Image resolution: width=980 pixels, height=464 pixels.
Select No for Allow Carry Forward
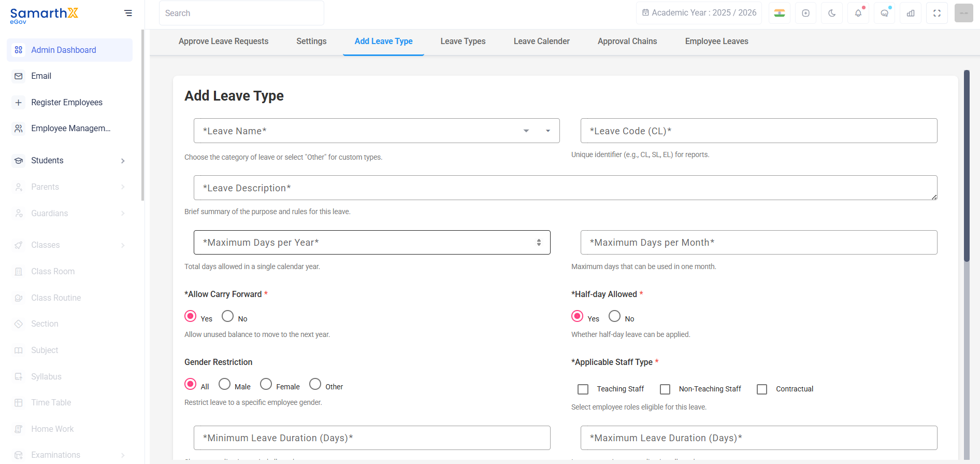[227, 316]
